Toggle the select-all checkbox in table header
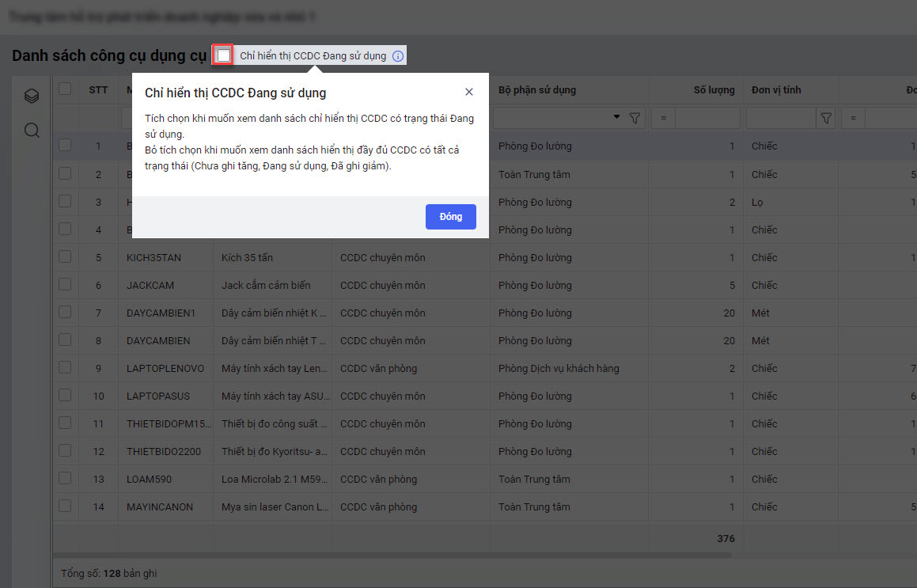The image size is (917, 588). (x=65, y=89)
